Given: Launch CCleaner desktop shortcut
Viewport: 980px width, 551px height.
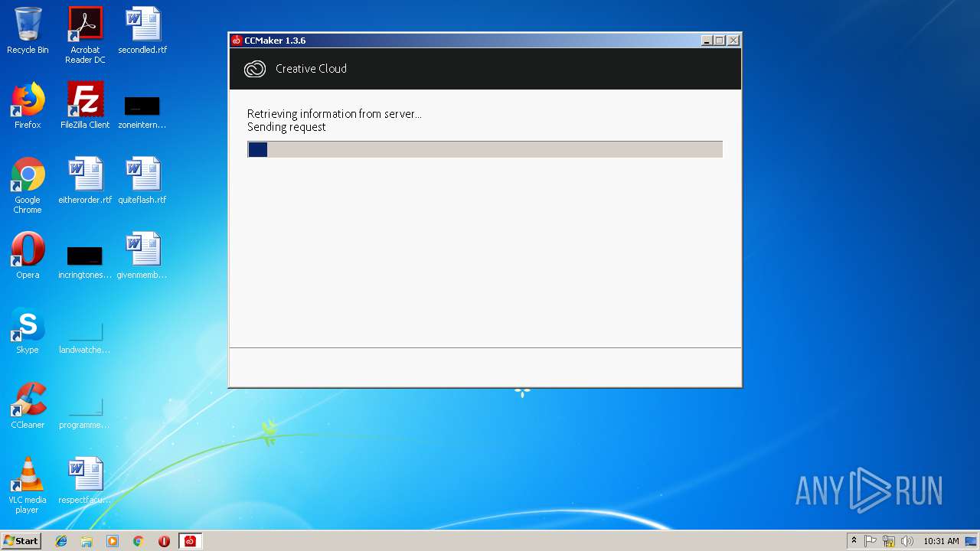Looking at the screenshot, I should click(28, 406).
